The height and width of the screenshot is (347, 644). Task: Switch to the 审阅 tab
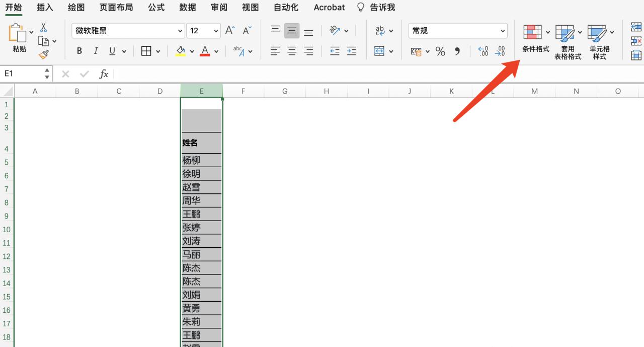(x=219, y=7)
